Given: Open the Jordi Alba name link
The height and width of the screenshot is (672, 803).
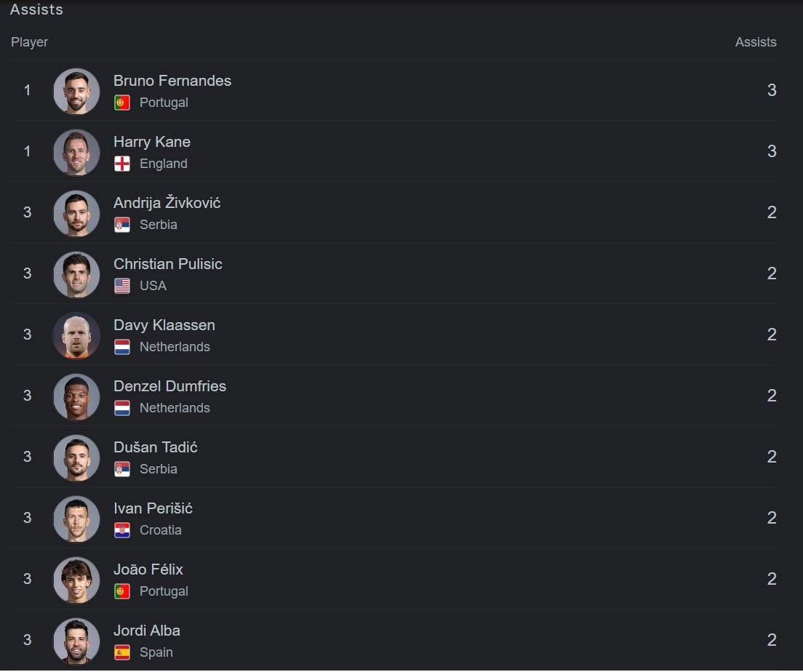Looking at the screenshot, I should [x=147, y=631].
